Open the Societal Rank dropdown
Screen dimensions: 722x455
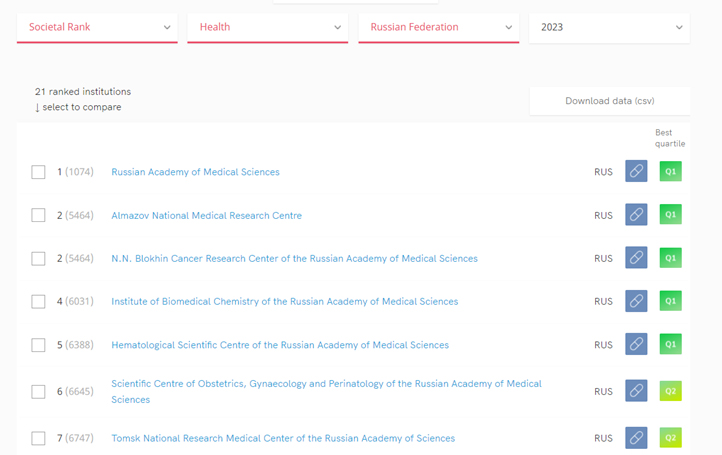[x=98, y=28]
